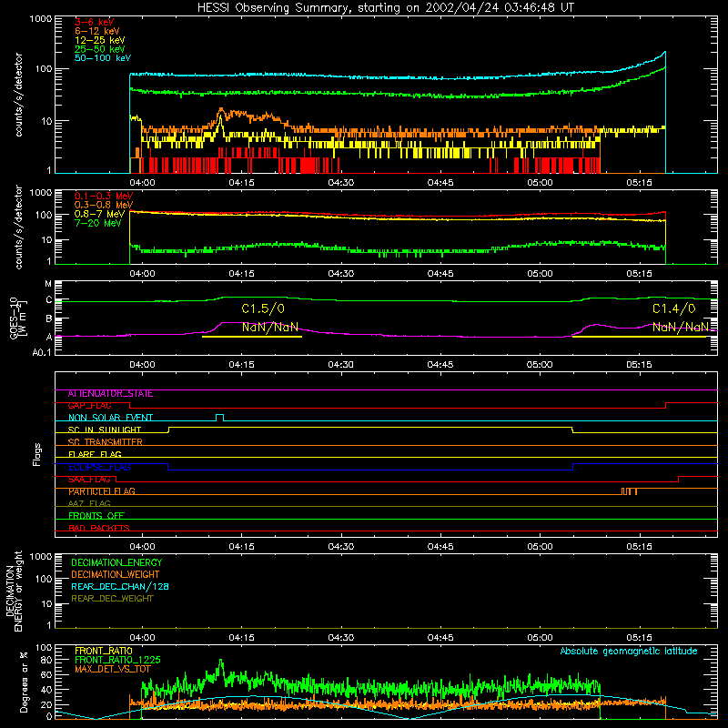Screen dimensions: 728x728
Task: Click the 6-12 keV orange peak near 04:12
Action: pyautogui.click(x=221, y=110)
